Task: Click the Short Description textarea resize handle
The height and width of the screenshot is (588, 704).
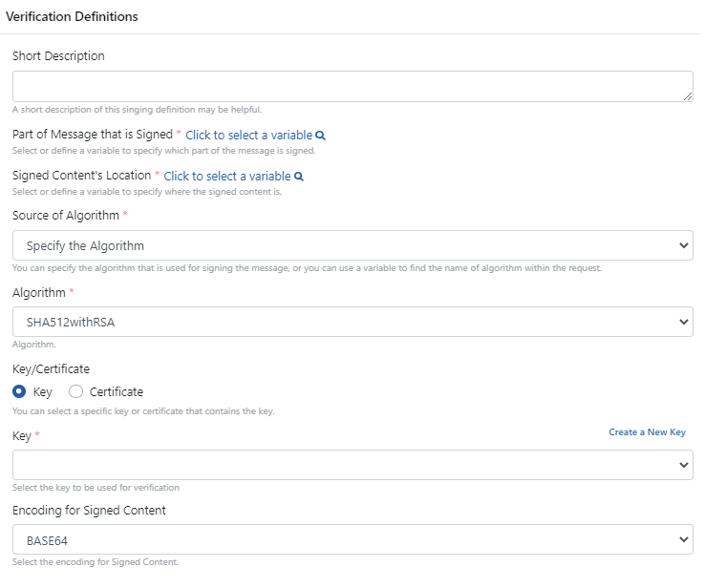Action: click(x=688, y=96)
